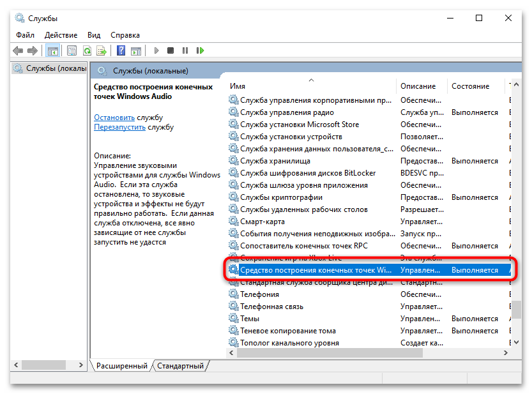Maximize the Службы window
This screenshot has height=394, width=532.
[479, 18]
